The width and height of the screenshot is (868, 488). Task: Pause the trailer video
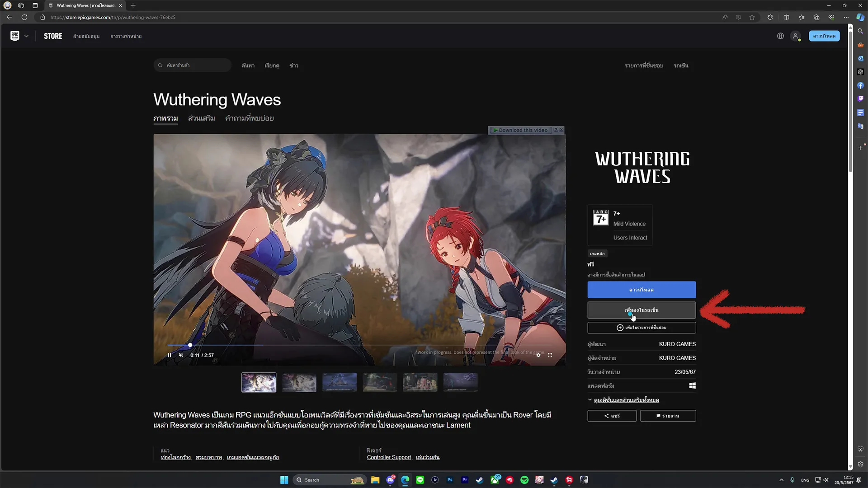[170, 355]
